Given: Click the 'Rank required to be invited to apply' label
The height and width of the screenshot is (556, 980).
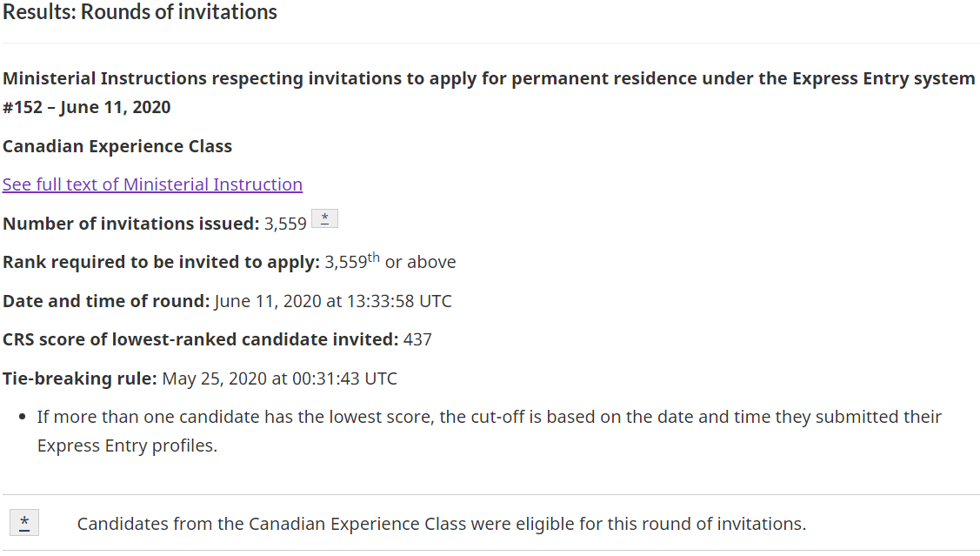Looking at the screenshot, I should coord(161,262).
